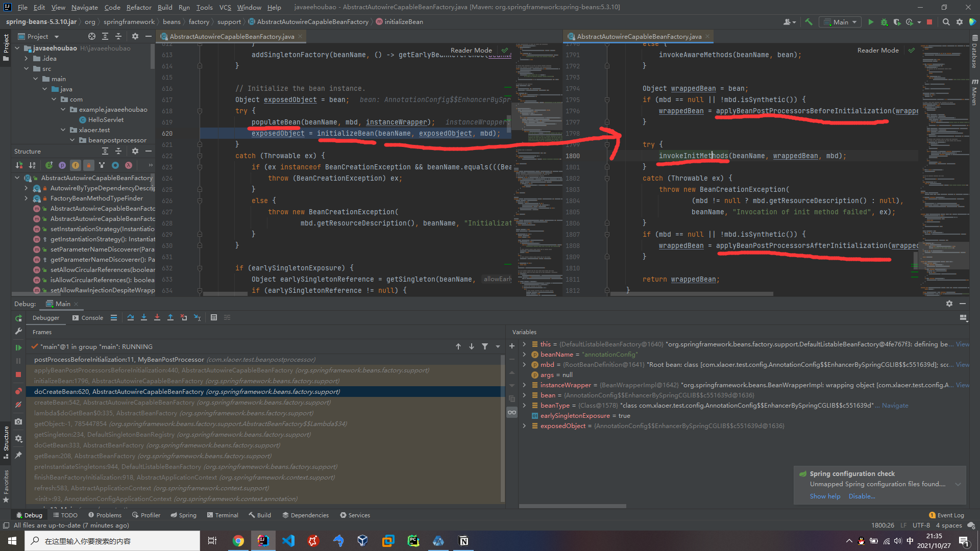Expand the instanceWrapper variable
980x551 pixels.
point(524,385)
